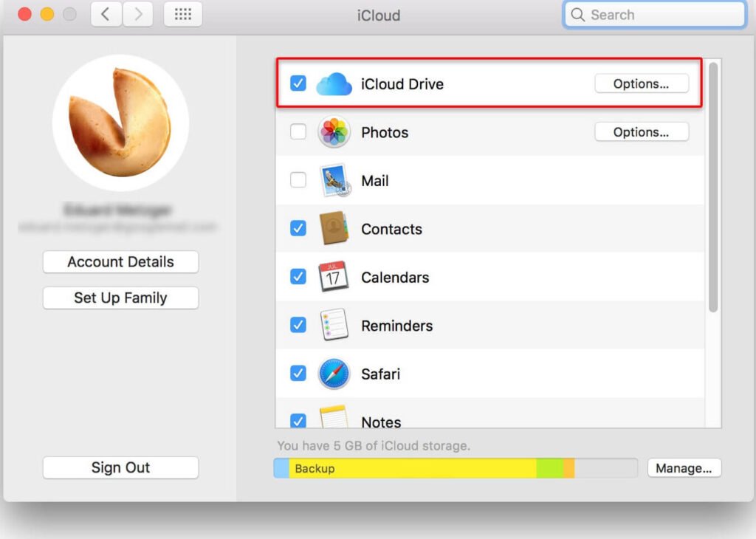Minimize the window with yellow button
Screen dimensions: 756x539
coord(47,14)
